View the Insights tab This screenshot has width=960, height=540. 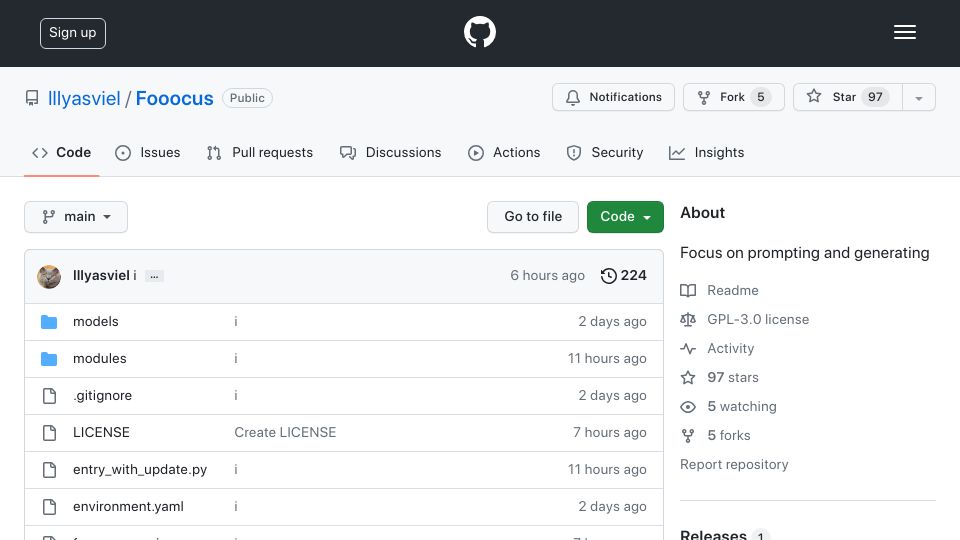click(707, 152)
